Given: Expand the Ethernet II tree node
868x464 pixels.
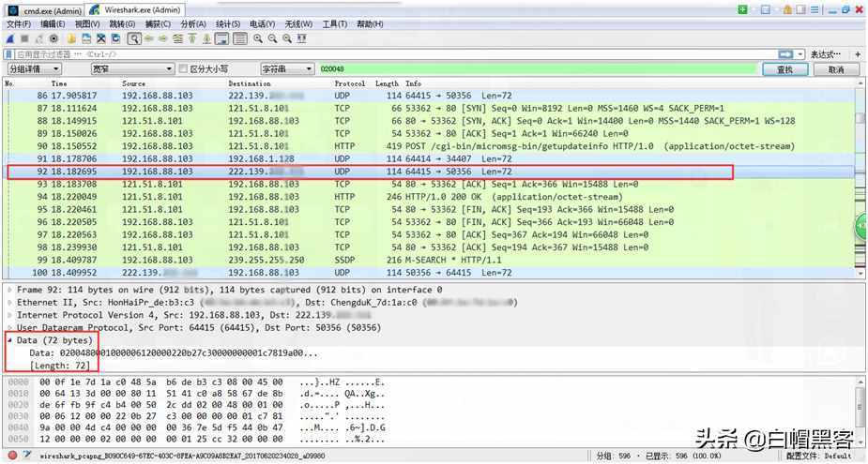Looking at the screenshot, I should pyautogui.click(x=10, y=303).
